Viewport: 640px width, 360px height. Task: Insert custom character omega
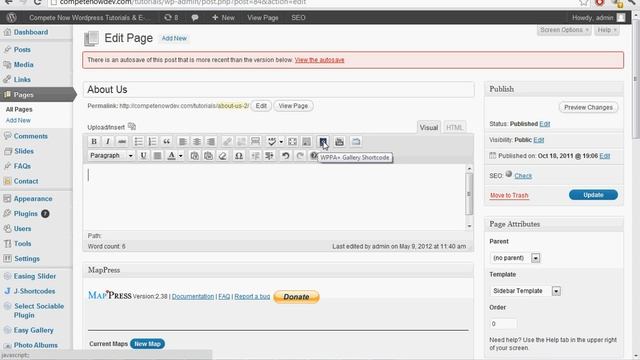(239, 156)
